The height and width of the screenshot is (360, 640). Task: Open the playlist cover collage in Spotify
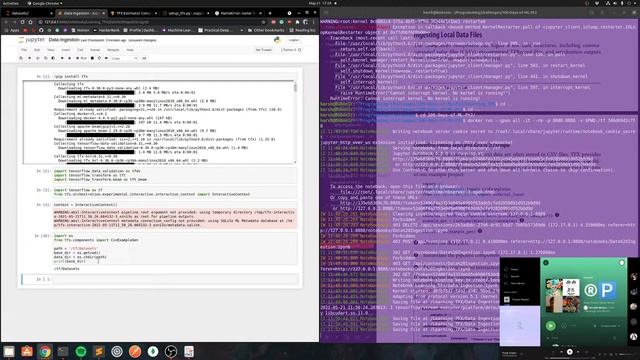click(563, 296)
